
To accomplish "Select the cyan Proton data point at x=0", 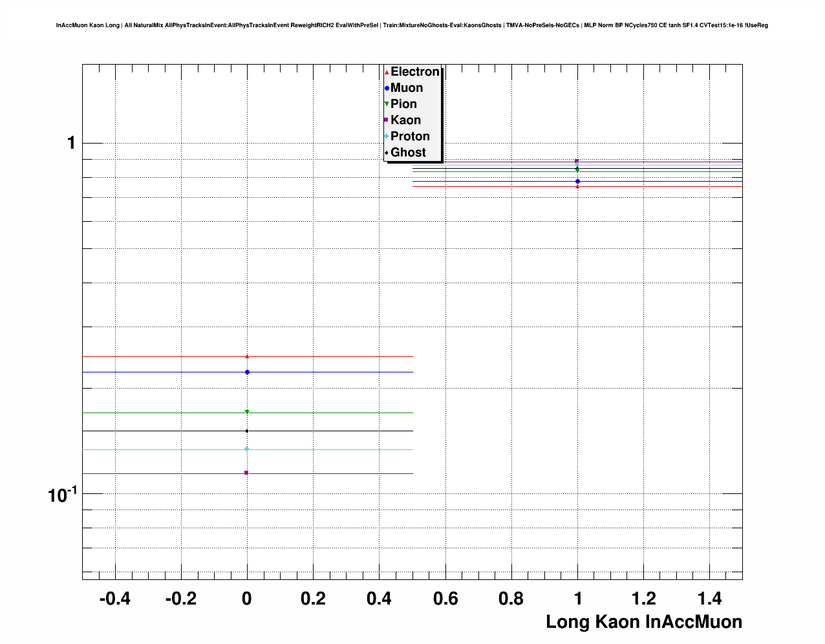I will click(x=247, y=449).
